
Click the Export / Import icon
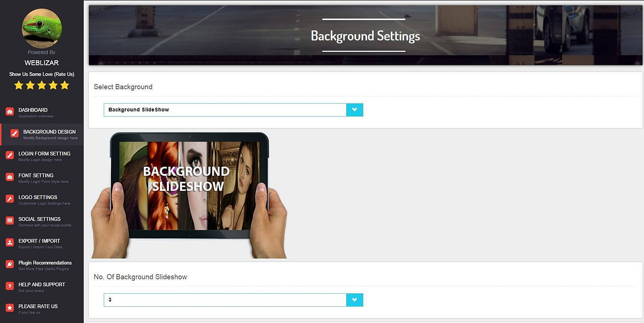(10, 243)
